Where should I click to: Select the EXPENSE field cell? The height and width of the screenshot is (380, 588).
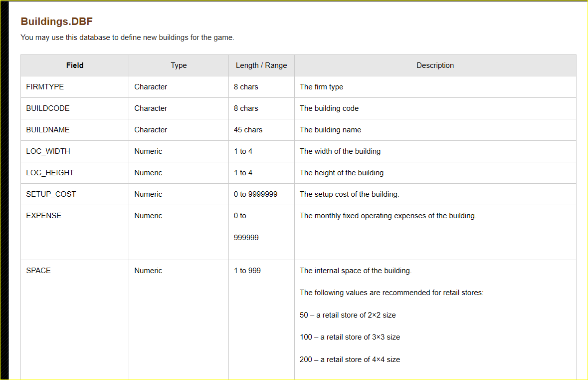coord(75,232)
